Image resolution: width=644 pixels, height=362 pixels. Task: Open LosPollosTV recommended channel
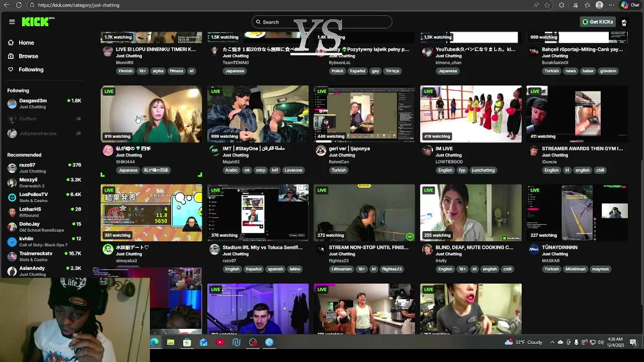pos(44,197)
